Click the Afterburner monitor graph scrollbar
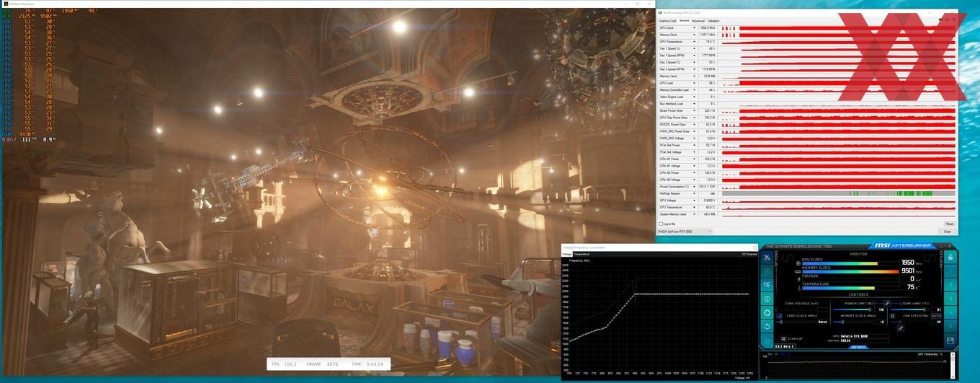Viewport: 980px width, 383px height. click(953, 366)
